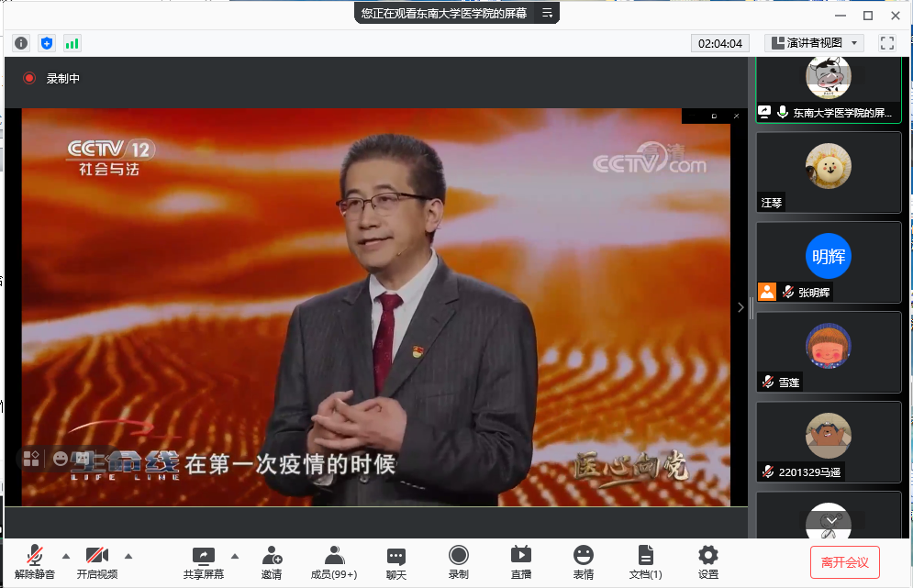Viewport: 913px width, 588px height.
Task: Expand video options arrow beside 开启视频
Action: pos(128,555)
